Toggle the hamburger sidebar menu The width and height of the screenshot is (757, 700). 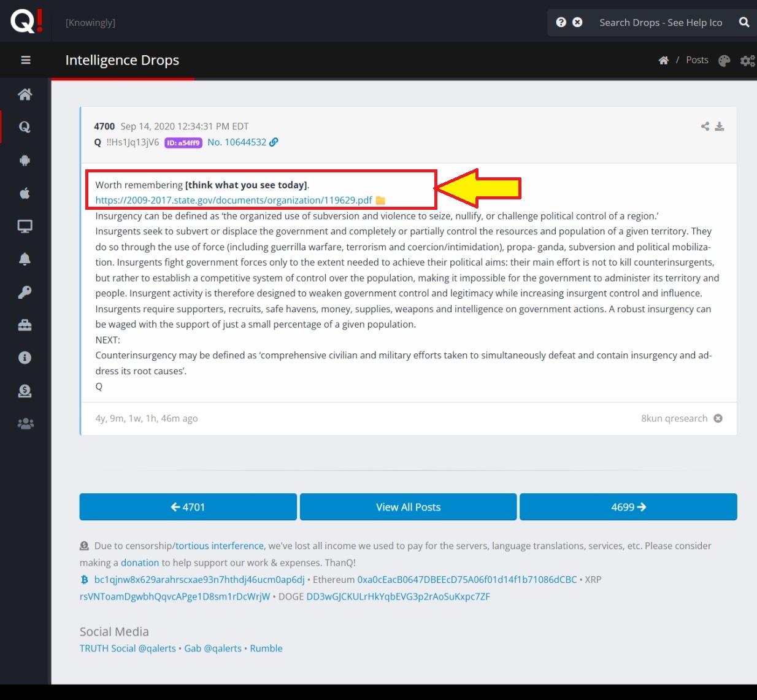(x=26, y=60)
